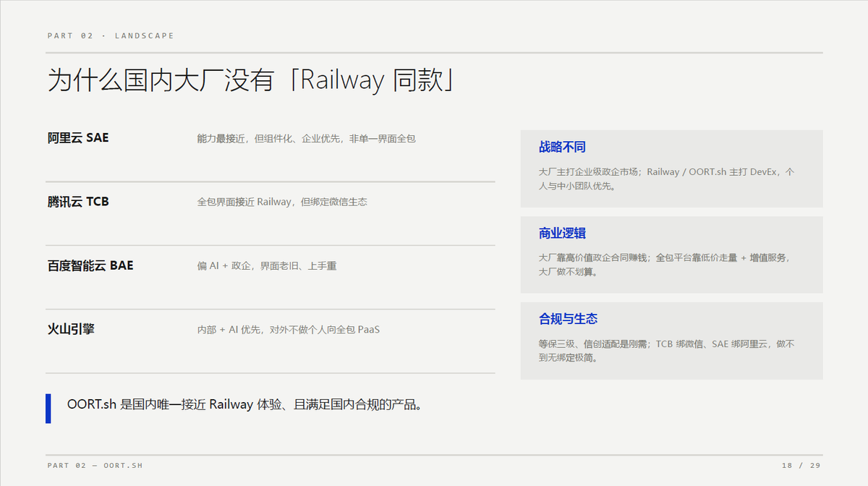Select the text '内部 + AI 优先，对外不做个人向全包 PaaS'
The image size is (868, 486).
point(289,330)
